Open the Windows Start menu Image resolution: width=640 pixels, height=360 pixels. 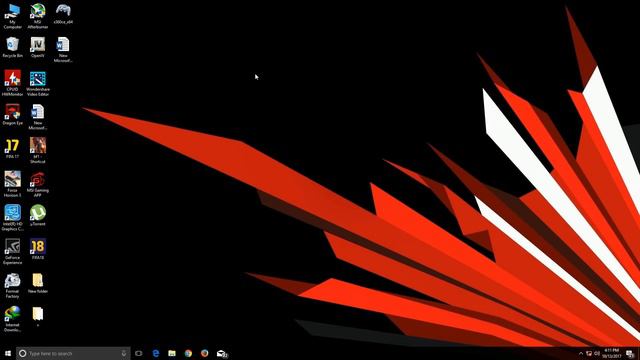point(7,353)
